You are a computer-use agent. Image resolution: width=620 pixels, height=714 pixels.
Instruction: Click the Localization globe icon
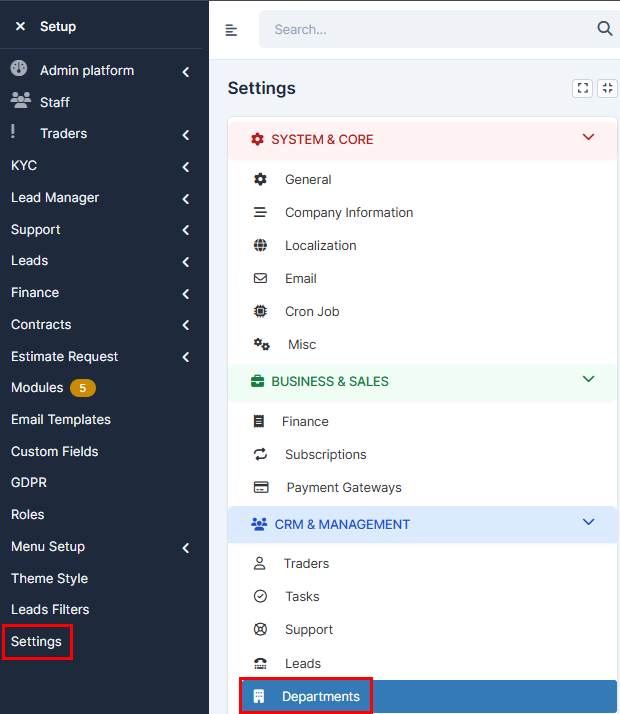pos(261,245)
